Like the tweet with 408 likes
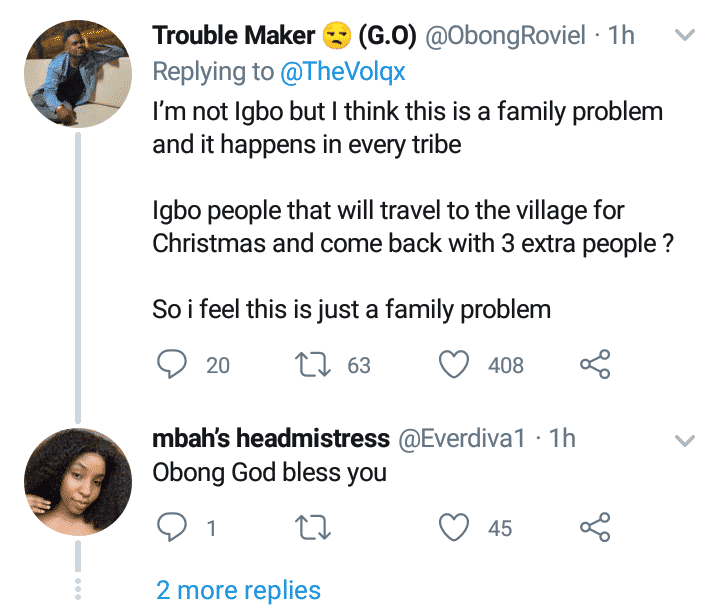 [x=456, y=365]
